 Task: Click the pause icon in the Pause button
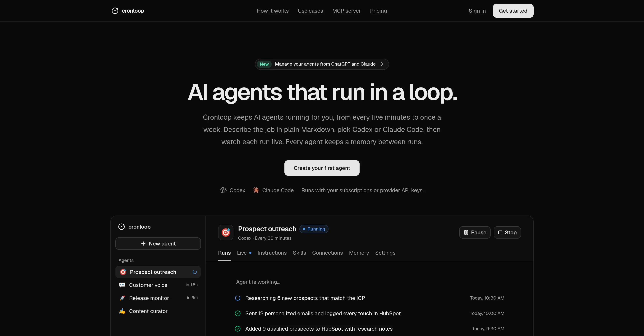(x=466, y=232)
